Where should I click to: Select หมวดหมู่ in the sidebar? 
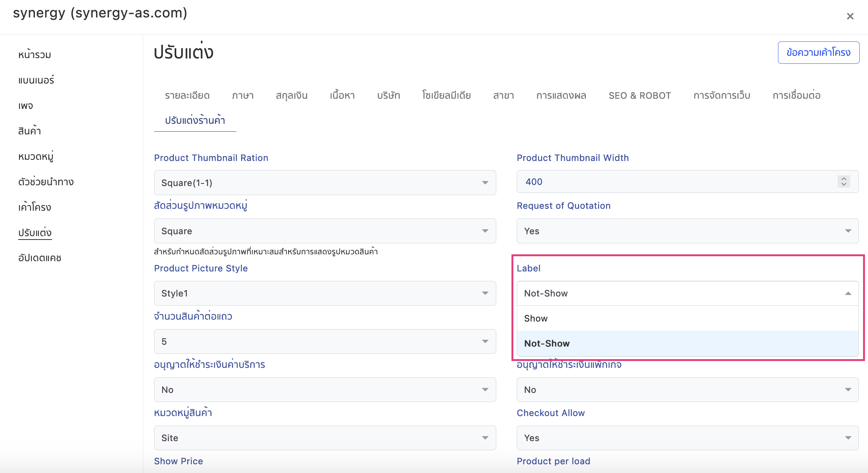pyautogui.click(x=36, y=156)
